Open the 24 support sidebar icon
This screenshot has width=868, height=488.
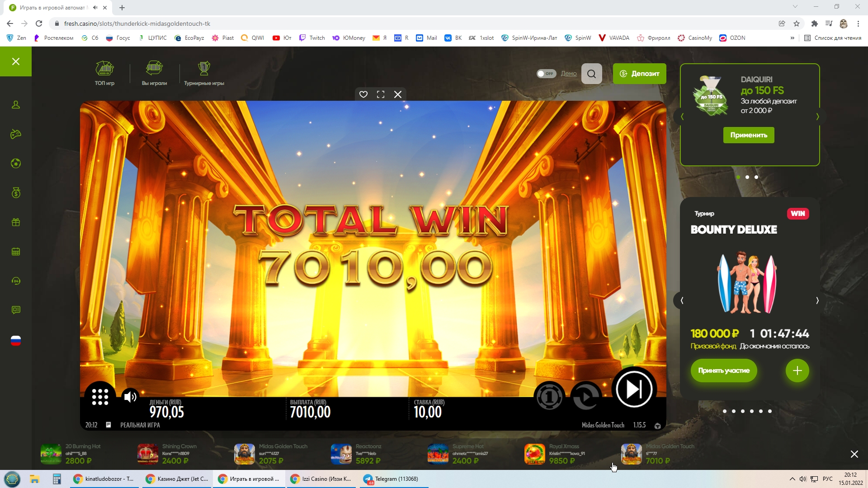pyautogui.click(x=16, y=281)
